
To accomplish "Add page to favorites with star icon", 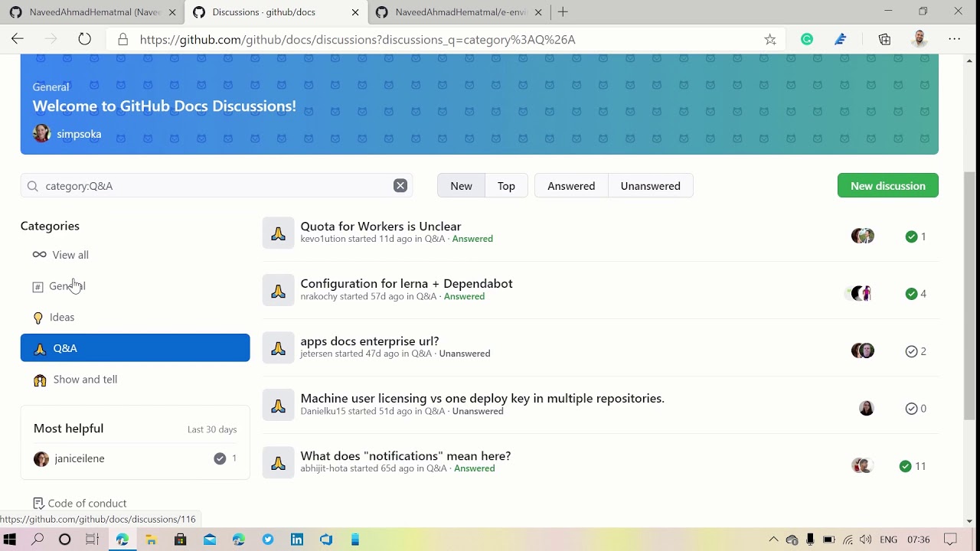I will (x=770, y=40).
